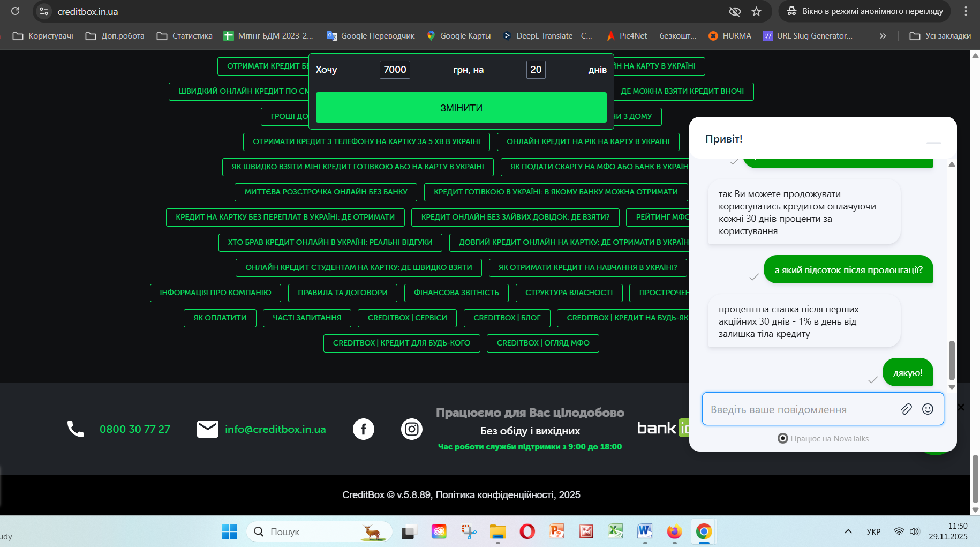
Task: Click the page scrollbar up arrow
Action: pos(975,55)
